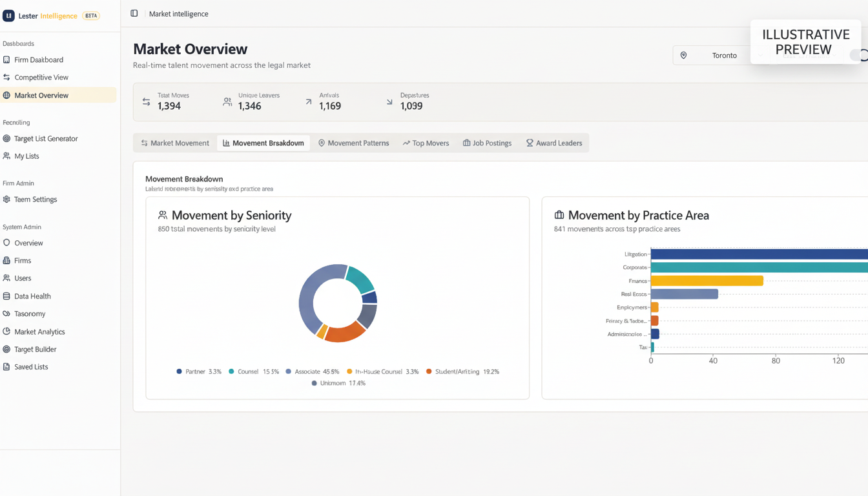Viewport: 868px width, 496px height.
Task: Click the Firm Dashboard sidebar icon
Action: [x=6, y=59]
